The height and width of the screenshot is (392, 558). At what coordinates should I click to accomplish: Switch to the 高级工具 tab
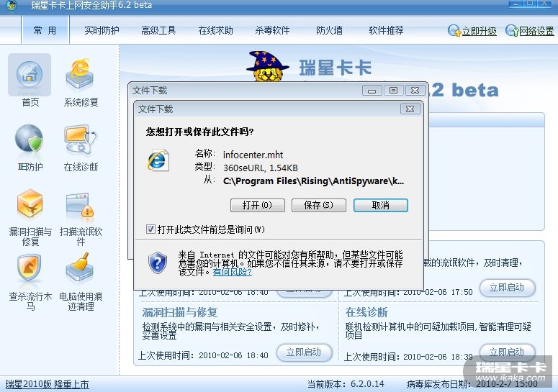click(158, 30)
